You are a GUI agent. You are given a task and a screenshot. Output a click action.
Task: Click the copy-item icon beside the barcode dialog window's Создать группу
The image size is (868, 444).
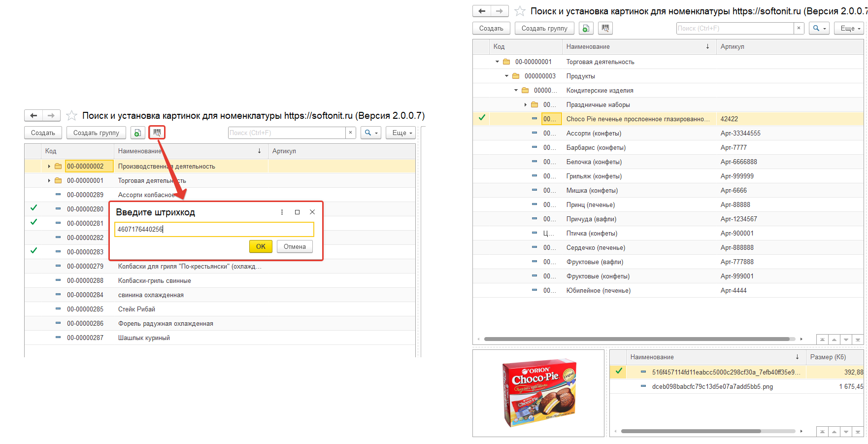pyautogui.click(x=138, y=133)
